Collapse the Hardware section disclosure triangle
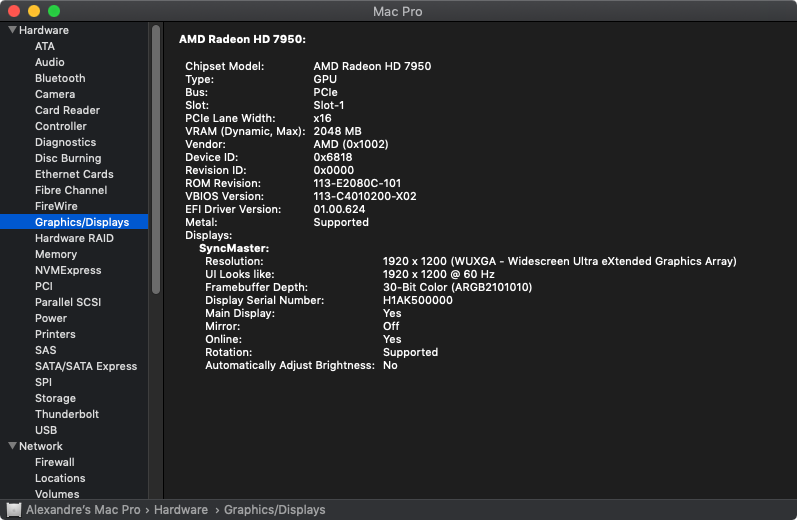Screen dimensions: 797x520 tap(13, 30)
